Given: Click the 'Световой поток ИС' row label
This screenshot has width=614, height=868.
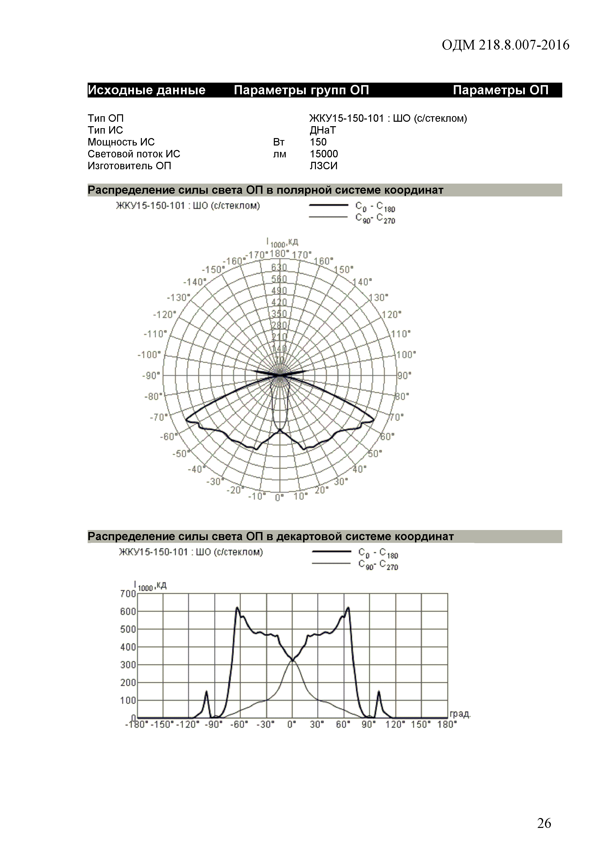Looking at the screenshot, I should pos(134,154).
